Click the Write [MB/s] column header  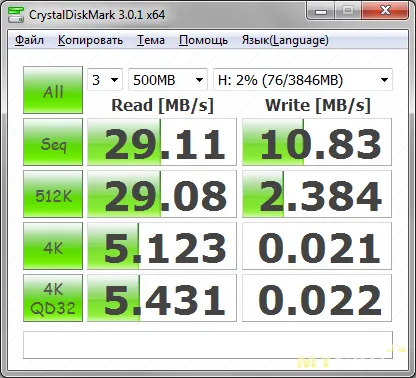click(318, 105)
